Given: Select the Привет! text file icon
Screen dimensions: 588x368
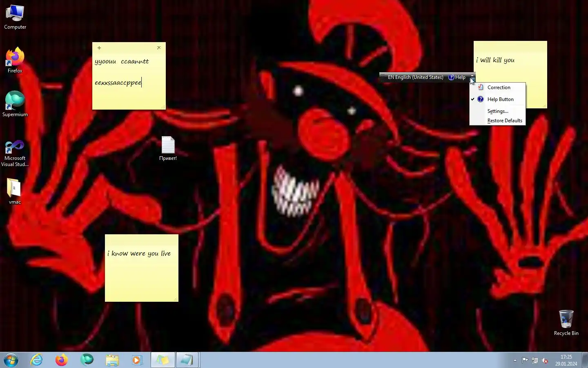Looking at the screenshot, I should [168, 148].
